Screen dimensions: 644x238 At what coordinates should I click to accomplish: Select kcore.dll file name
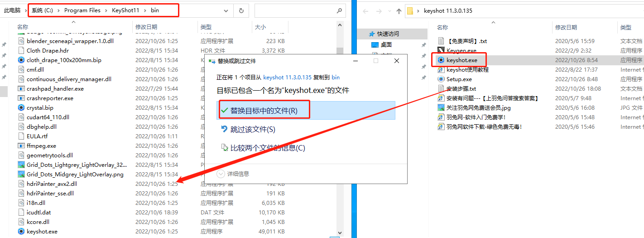click(x=38, y=222)
